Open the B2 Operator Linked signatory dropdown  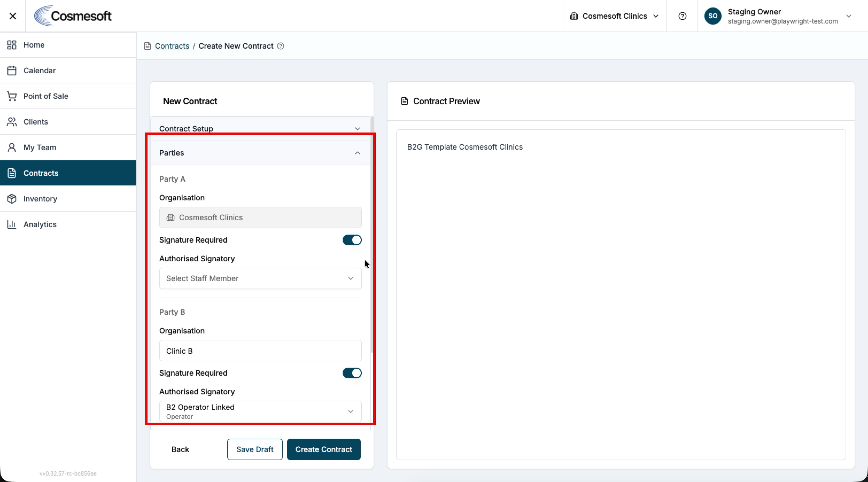[x=260, y=411]
